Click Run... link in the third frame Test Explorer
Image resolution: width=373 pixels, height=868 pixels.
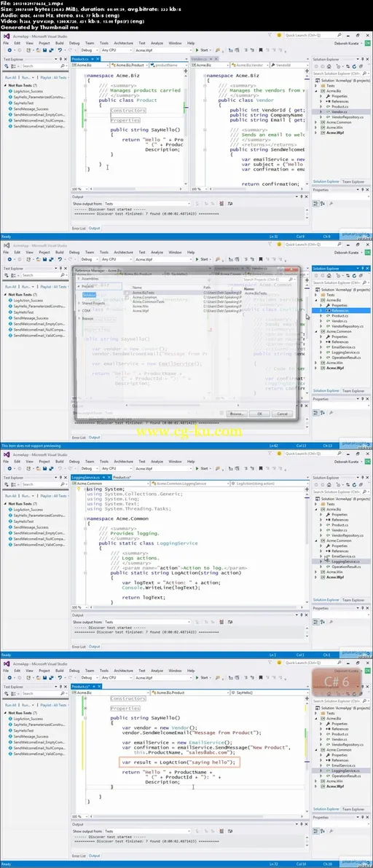click(x=26, y=496)
